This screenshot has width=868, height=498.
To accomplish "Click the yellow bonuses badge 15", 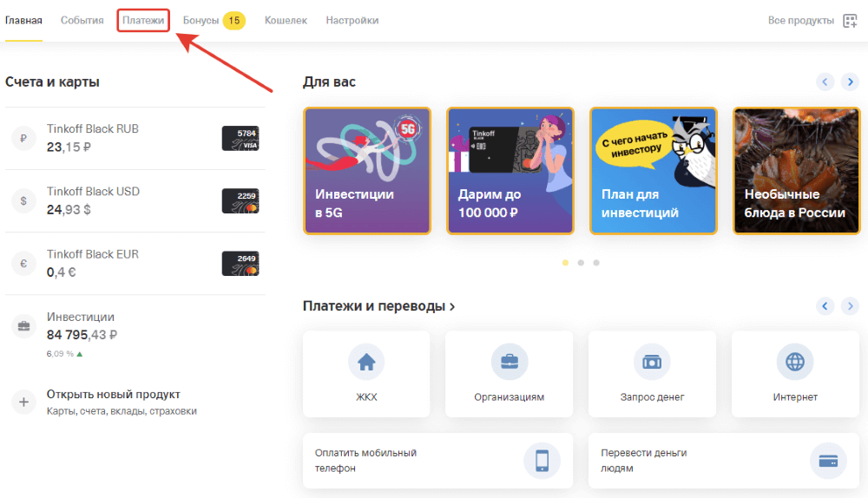I will click(234, 21).
